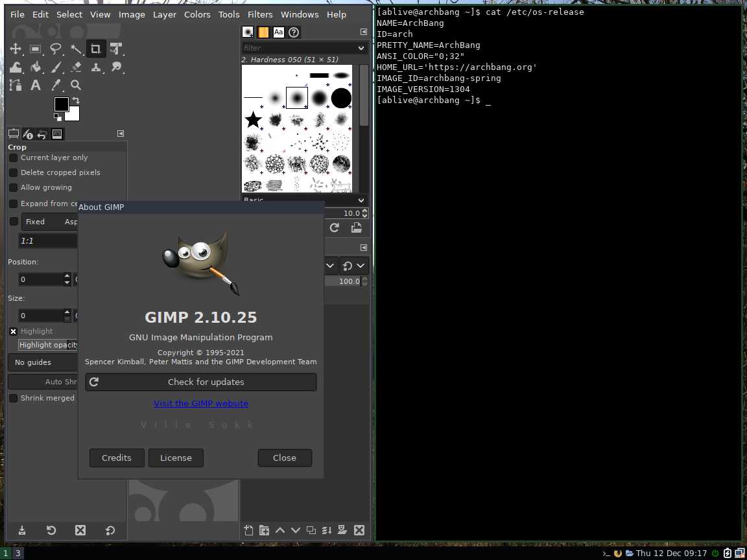Select the Unified Transform tool

(116, 49)
